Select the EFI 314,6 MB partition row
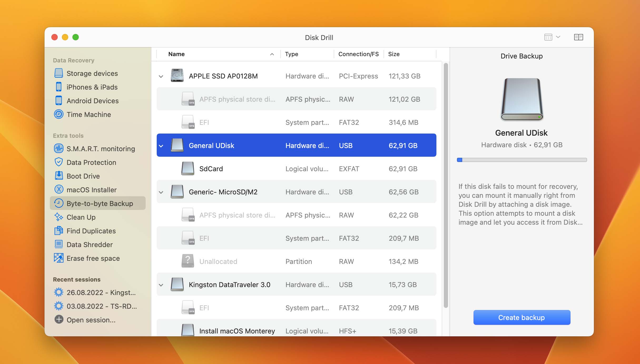640x364 pixels. (x=296, y=122)
